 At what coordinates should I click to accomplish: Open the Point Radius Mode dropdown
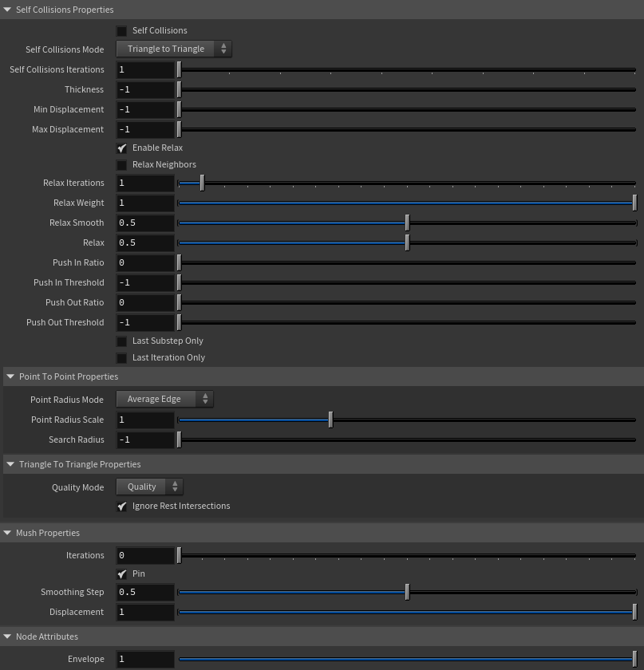[x=164, y=399]
